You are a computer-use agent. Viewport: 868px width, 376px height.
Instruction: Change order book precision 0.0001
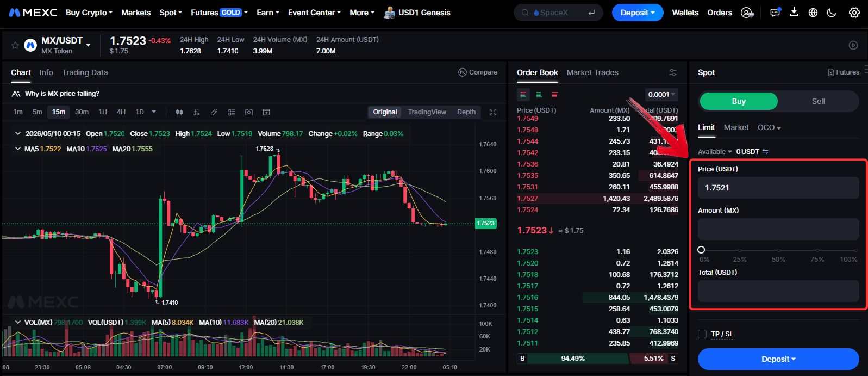661,95
